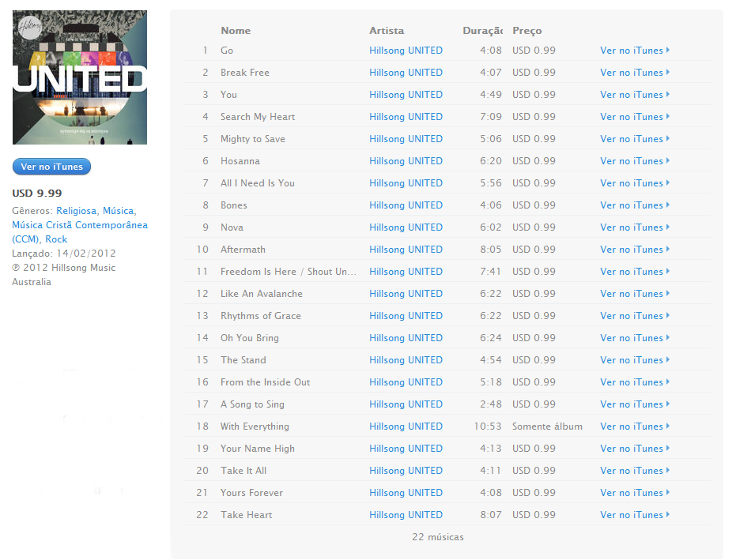Click Ver no iTunes for With Everything

(x=635, y=427)
